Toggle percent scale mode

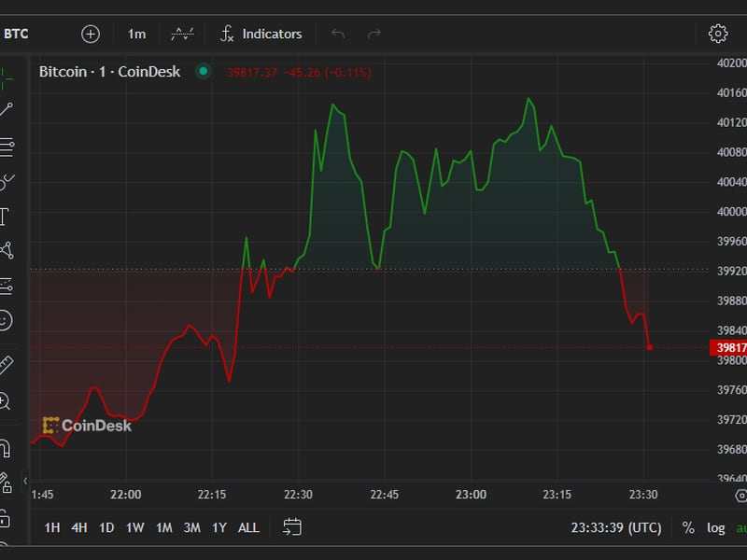click(x=688, y=527)
